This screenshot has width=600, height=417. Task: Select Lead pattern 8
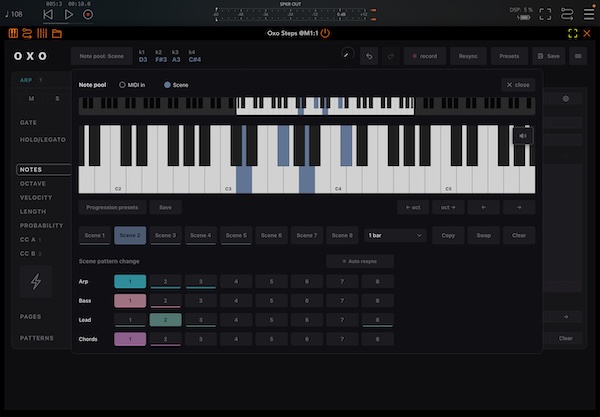pos(377,320)
